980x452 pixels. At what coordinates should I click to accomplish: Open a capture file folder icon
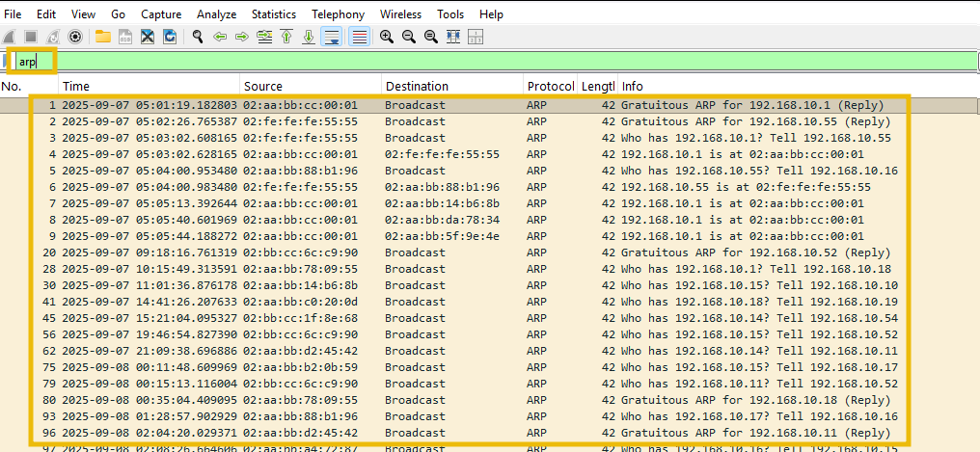click(102, 37)
